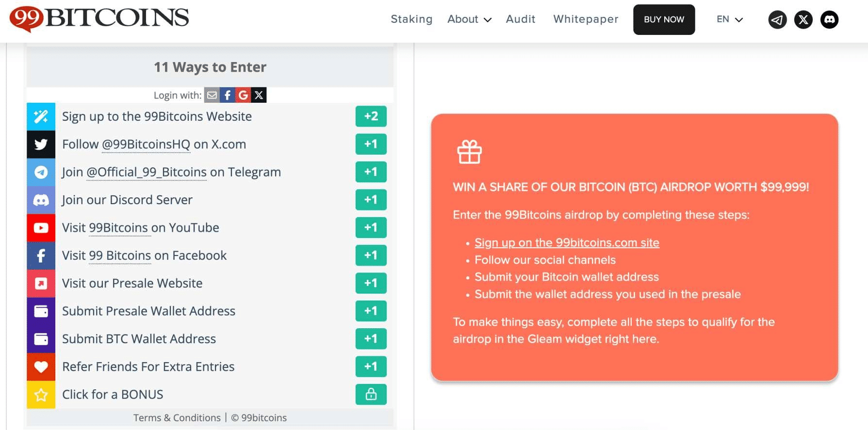
Task: Click the 99Bitcoins logo
Action: point(99,18)
